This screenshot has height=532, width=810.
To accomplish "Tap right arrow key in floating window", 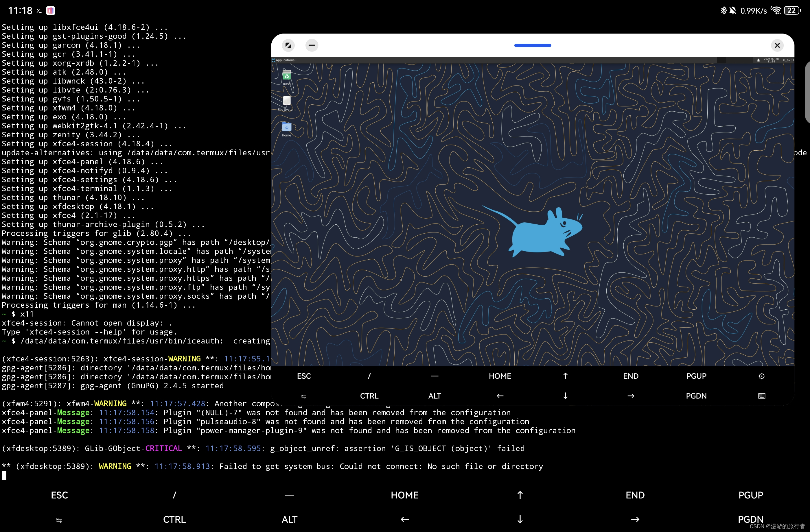I will (x=631, y=396).
